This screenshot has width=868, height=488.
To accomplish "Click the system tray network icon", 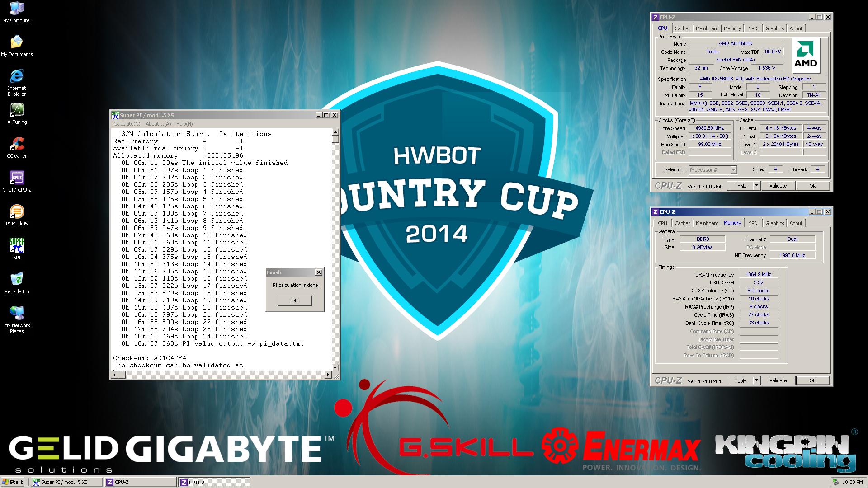I will pos(836,482).
